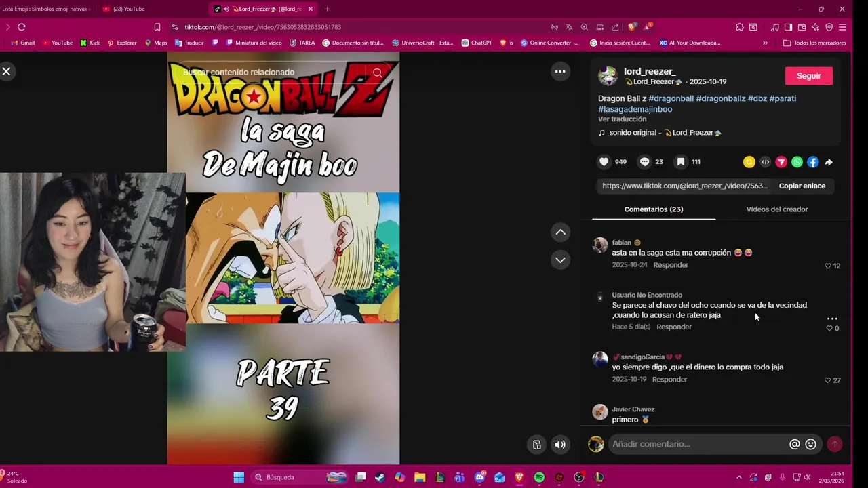Open comments via the speech bubble icon

(644, 162)
